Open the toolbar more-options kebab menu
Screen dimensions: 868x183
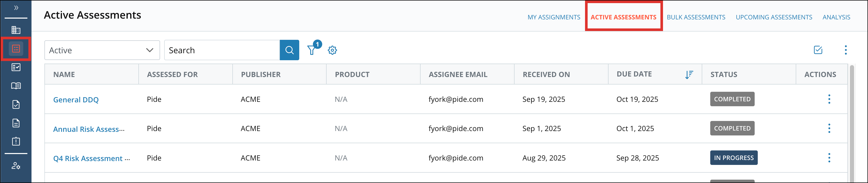(846, 50)
